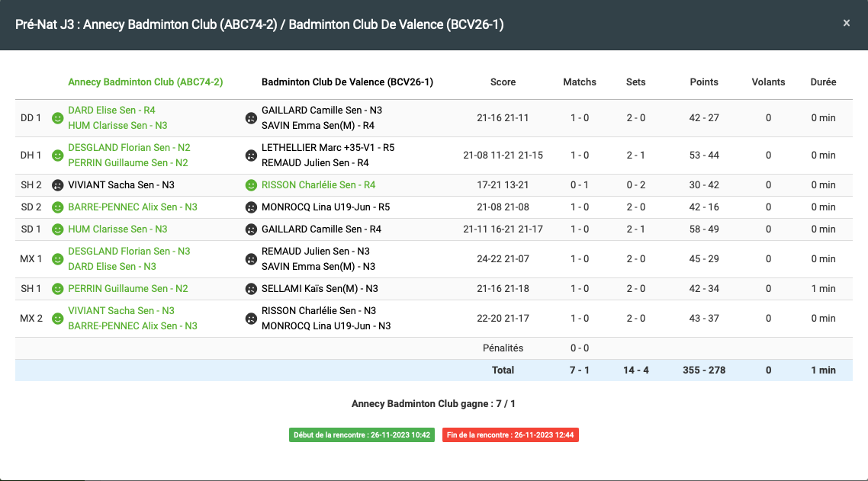Viewport: 868px width, 481px height.
Task: Select SELLAMI Kaïs Sen(M) - N3
Action: [320, 288]
